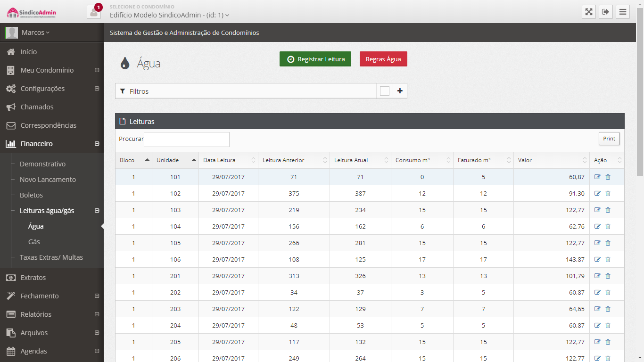This screenshot has height=362, width=644.
Task: Edit the reading for unit 201
Action: (x=597, y=276)
